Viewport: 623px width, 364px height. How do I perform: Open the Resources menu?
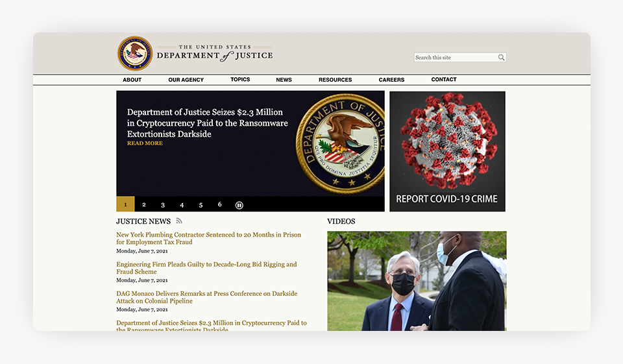point(335,80)
